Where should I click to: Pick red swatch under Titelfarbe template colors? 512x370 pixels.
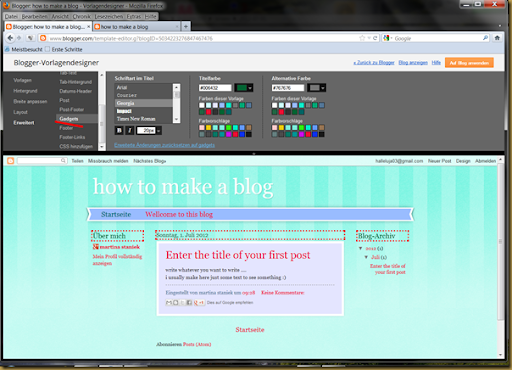click(208, 112)
